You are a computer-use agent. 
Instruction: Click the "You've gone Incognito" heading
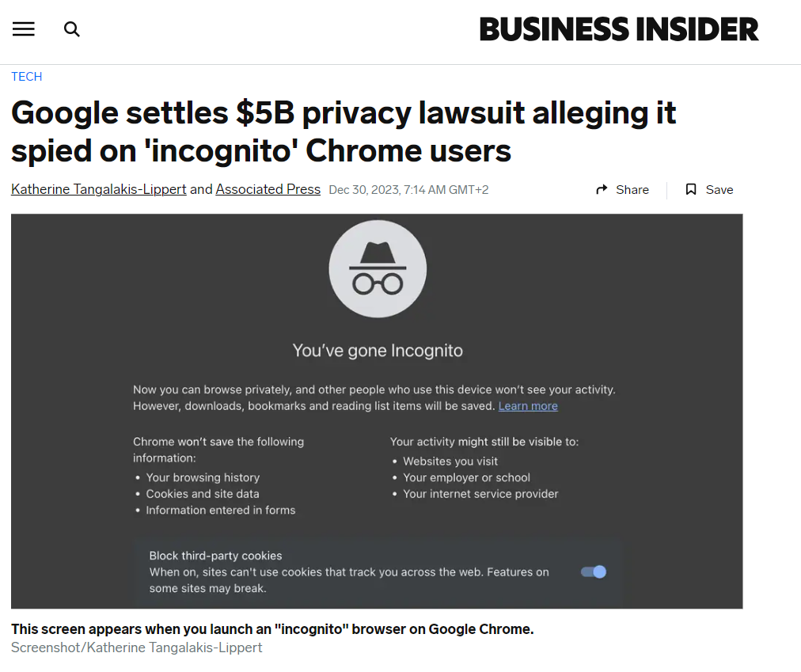click(378, 350)
